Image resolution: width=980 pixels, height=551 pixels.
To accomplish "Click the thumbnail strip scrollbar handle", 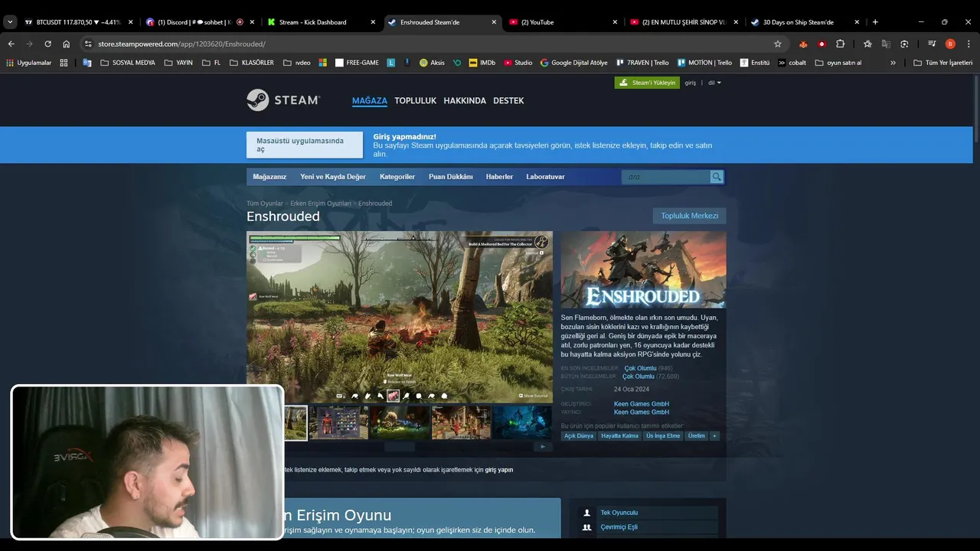I will tap(400, 447).
